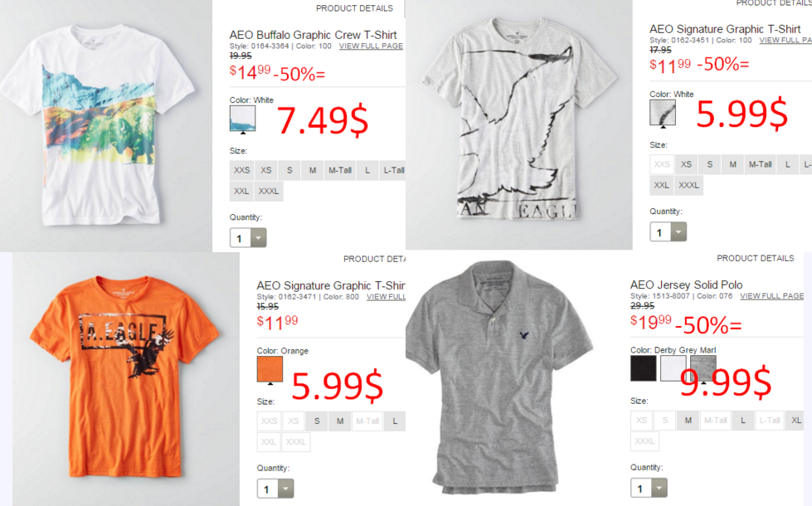812x506 pixels.
Task: Open View Full Page link for Buffalo T-Shirt
Action: pyautogui.click(x=371, y=46)
